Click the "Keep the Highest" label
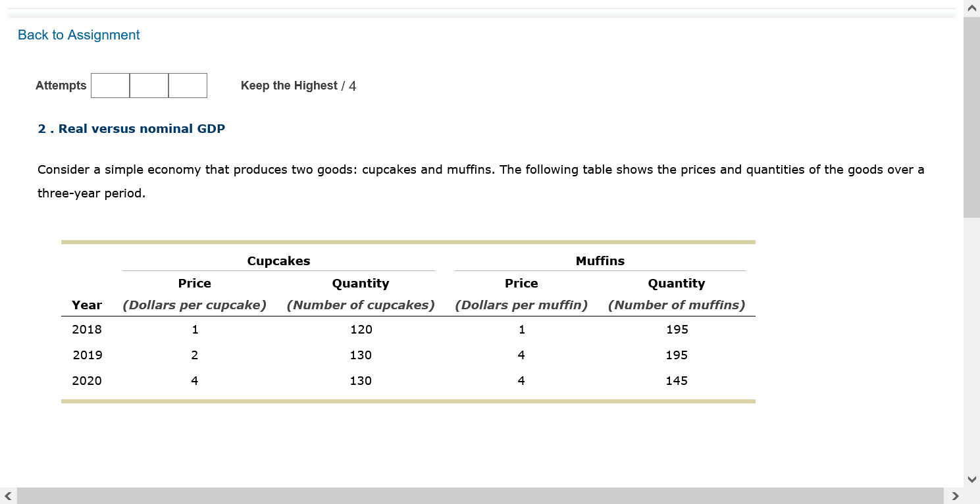This screenshot has height=504, width=980. 289,86
